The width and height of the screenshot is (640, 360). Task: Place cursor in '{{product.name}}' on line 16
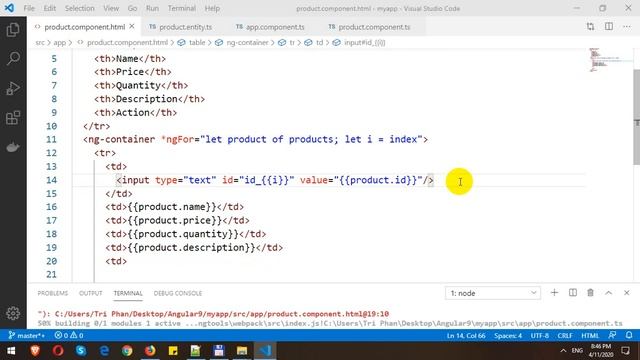pyautogui.click(x=172, y=207)
